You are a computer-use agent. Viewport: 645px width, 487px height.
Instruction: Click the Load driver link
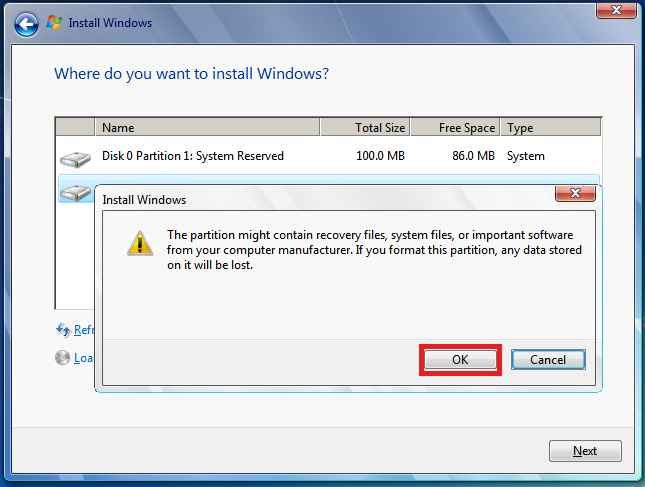tap(84, 358)
